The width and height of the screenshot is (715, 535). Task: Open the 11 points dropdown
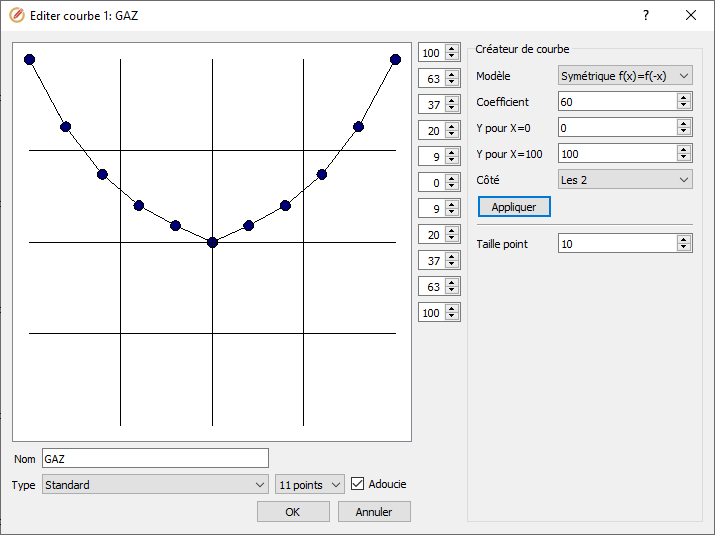tap(310, 485)
